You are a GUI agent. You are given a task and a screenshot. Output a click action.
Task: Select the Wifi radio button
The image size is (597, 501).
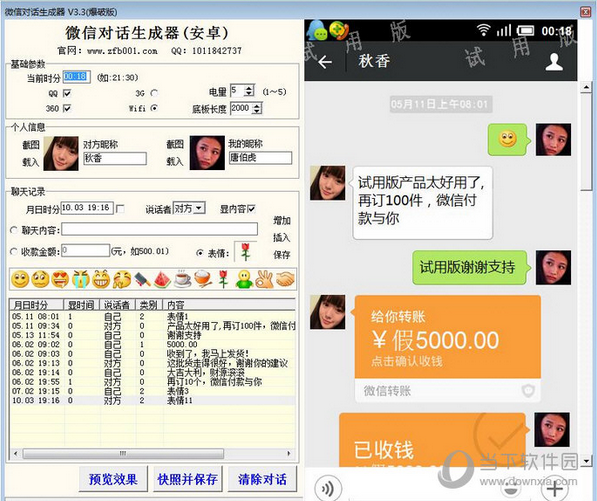[x=154, y=108]
